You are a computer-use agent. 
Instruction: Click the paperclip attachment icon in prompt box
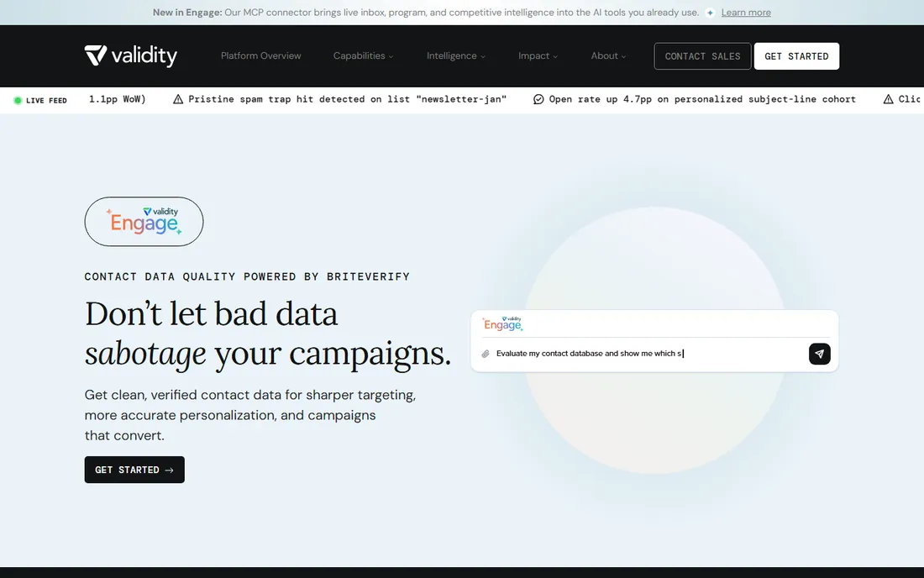coord(486,354)
